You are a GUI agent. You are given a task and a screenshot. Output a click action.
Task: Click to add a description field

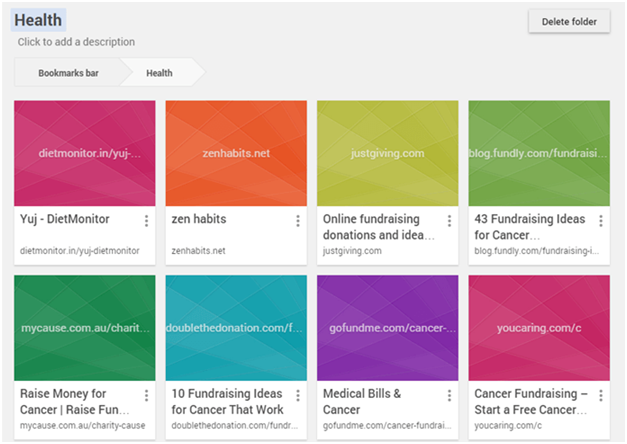click(76, 42)
